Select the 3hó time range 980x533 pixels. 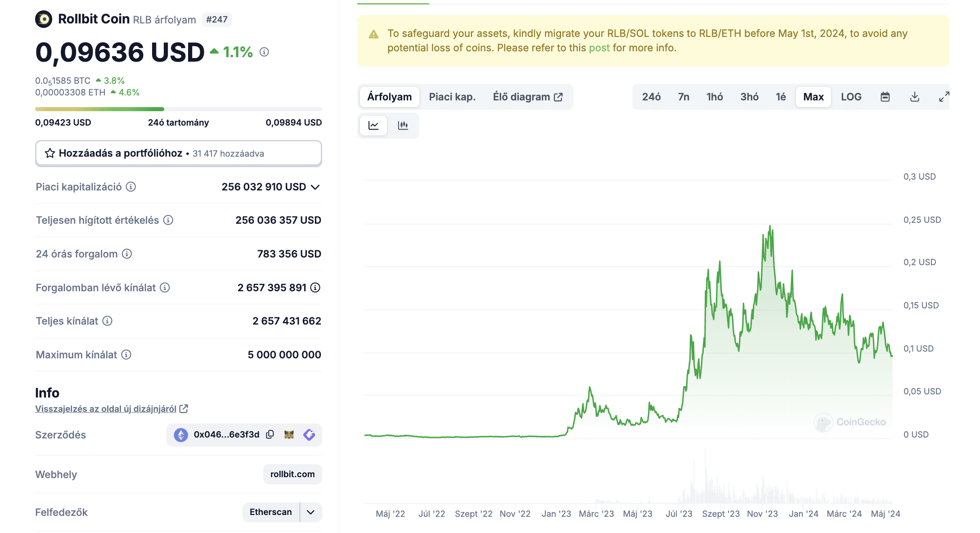pyautogui.click(x=749, y=97)
